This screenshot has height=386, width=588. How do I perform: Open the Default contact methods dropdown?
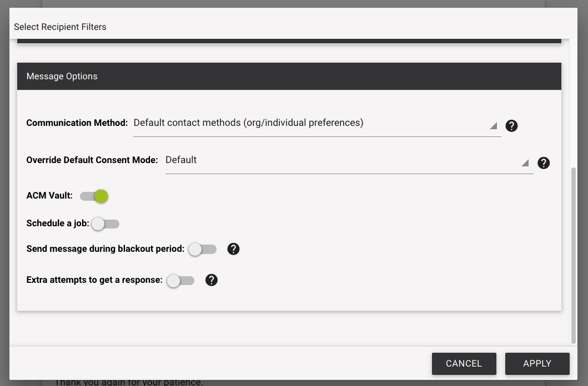coord(317,124)
